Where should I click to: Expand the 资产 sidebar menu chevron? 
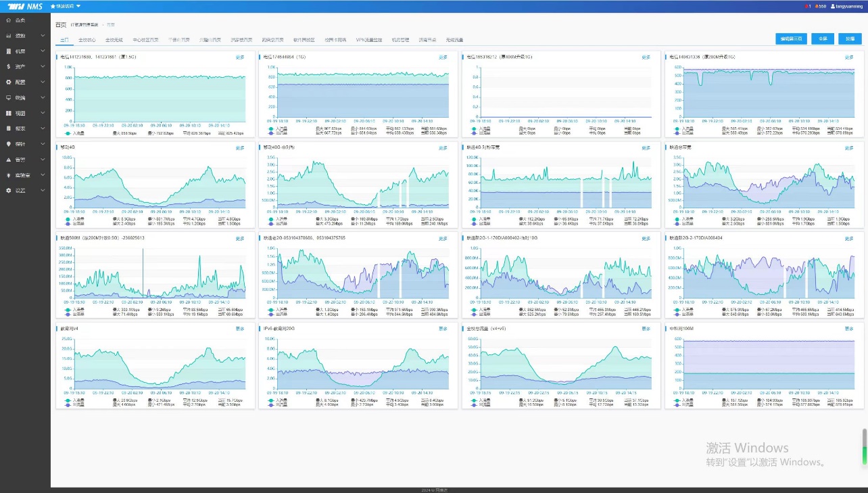pos(43,67)
